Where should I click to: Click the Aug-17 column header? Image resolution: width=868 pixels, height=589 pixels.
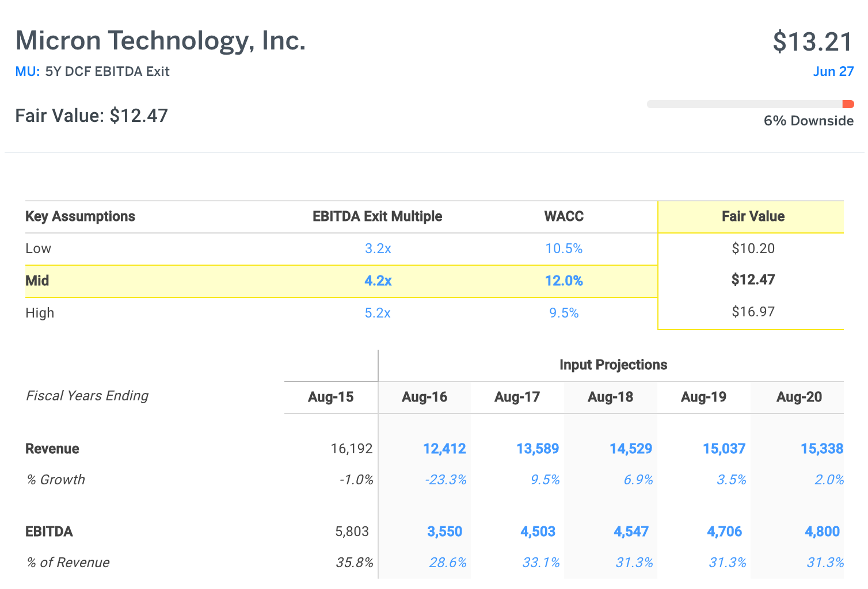click(x=517, y=397)
